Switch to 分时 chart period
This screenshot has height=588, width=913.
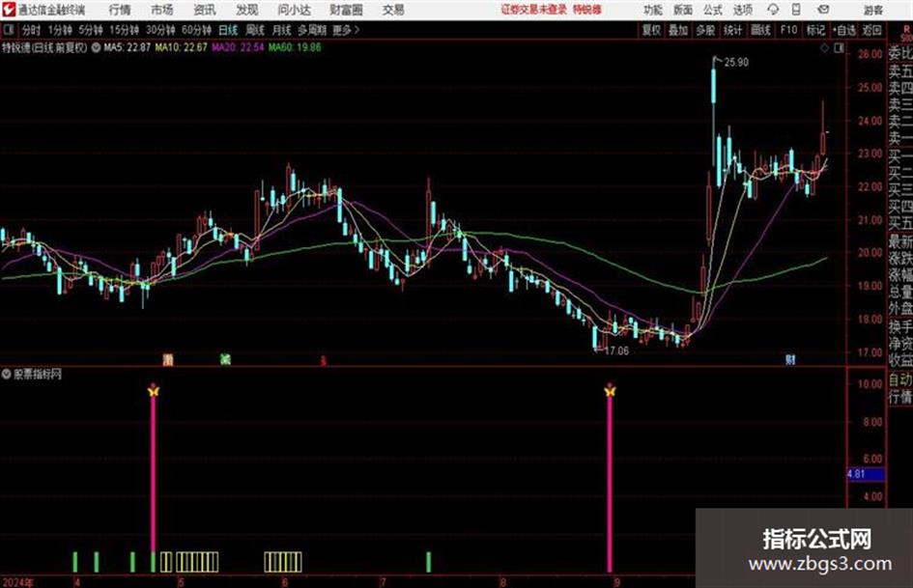tap(31, 30)
